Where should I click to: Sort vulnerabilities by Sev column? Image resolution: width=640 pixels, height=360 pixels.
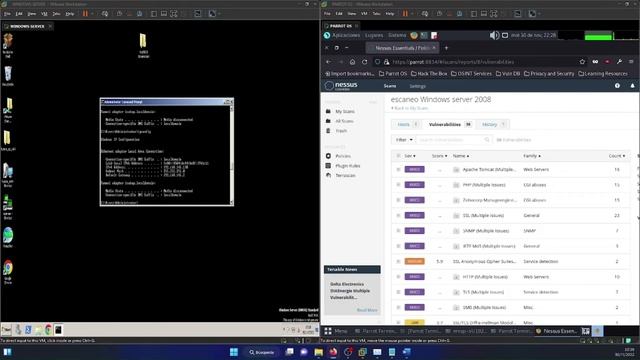[x=410, y=156]
